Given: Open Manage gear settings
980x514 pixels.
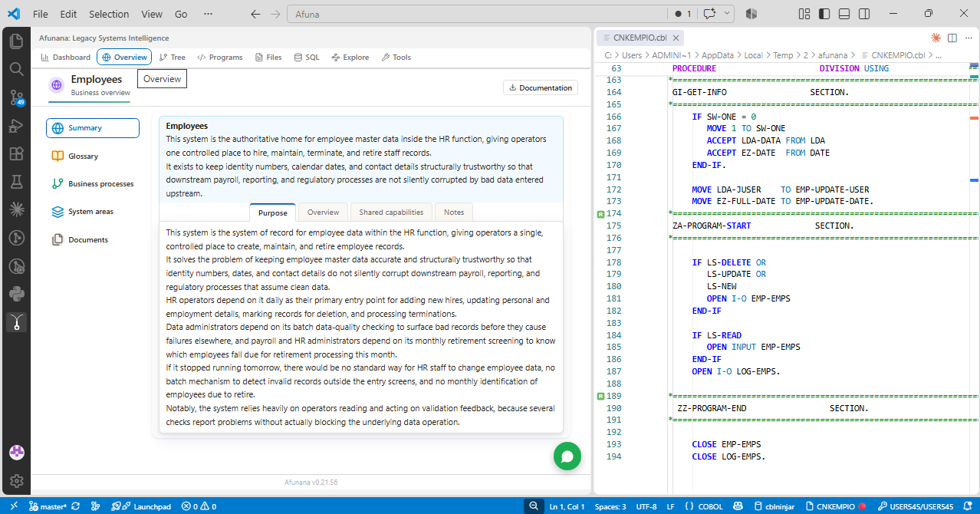Looking at the screenshot, I should 16,481.
